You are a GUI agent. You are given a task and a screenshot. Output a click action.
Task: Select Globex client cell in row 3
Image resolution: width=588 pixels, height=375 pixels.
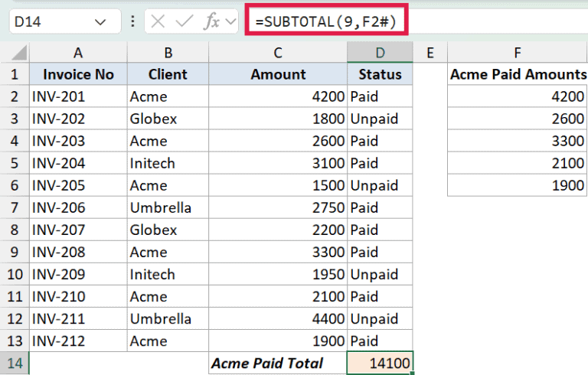point(168,119)
